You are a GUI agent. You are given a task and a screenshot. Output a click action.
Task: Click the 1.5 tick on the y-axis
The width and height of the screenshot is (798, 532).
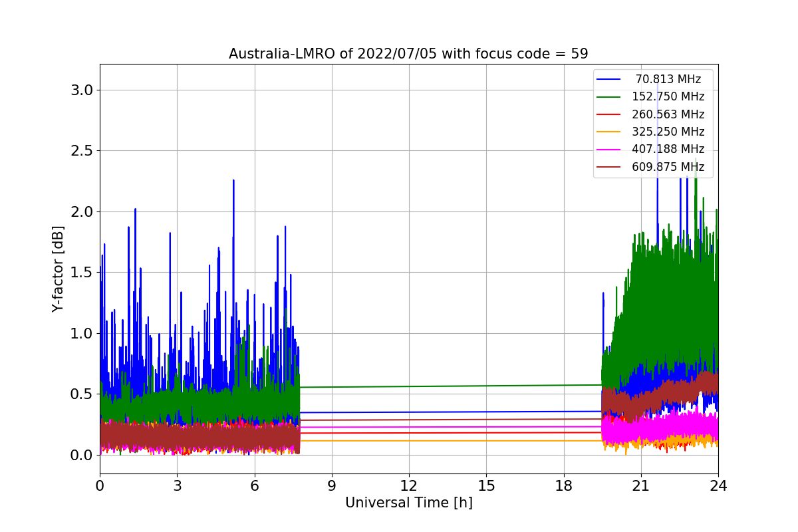tap(82, 272)
